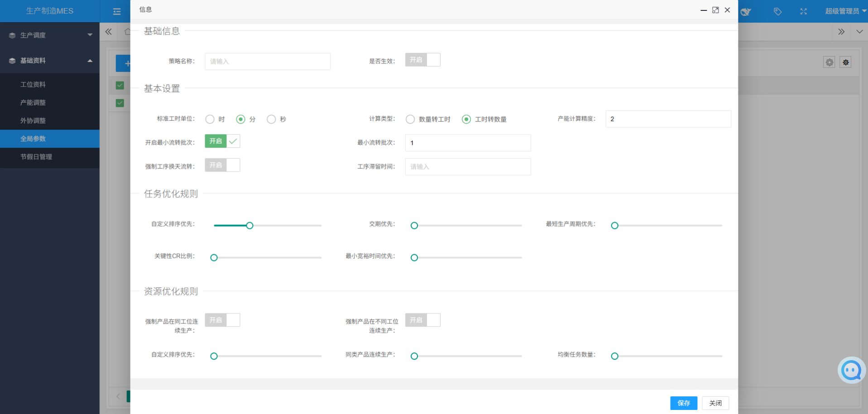Open 产能调整 in the sidebar

pos(33,103)
